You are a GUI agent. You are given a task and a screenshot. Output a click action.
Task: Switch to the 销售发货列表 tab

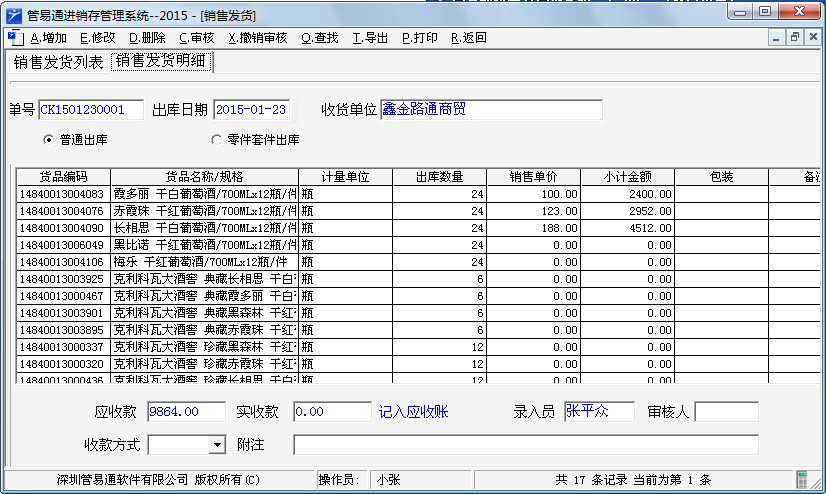pyautogui.click(x=58, y=62)
